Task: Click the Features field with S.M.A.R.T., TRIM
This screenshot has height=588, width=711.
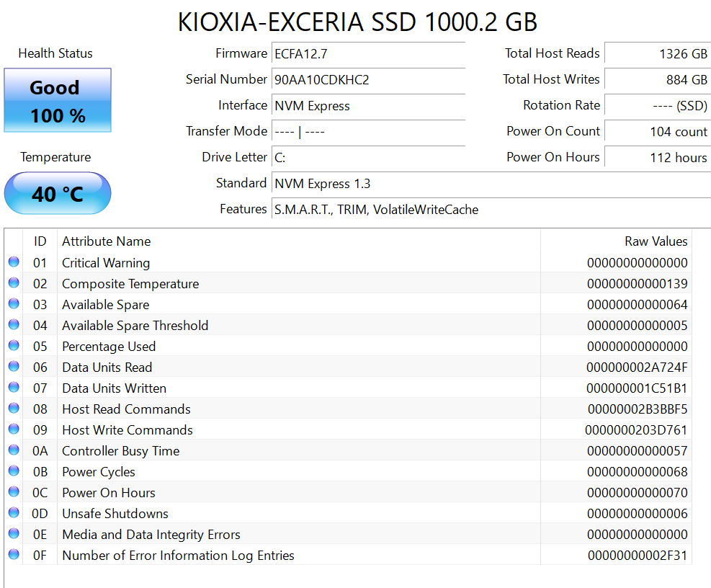Action: pos(491,209)
